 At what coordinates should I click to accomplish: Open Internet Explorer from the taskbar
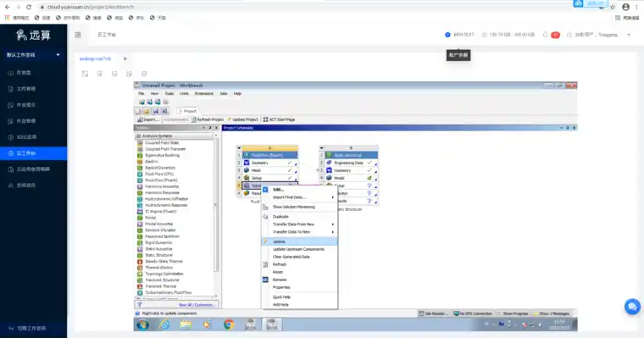coord(164,324)
